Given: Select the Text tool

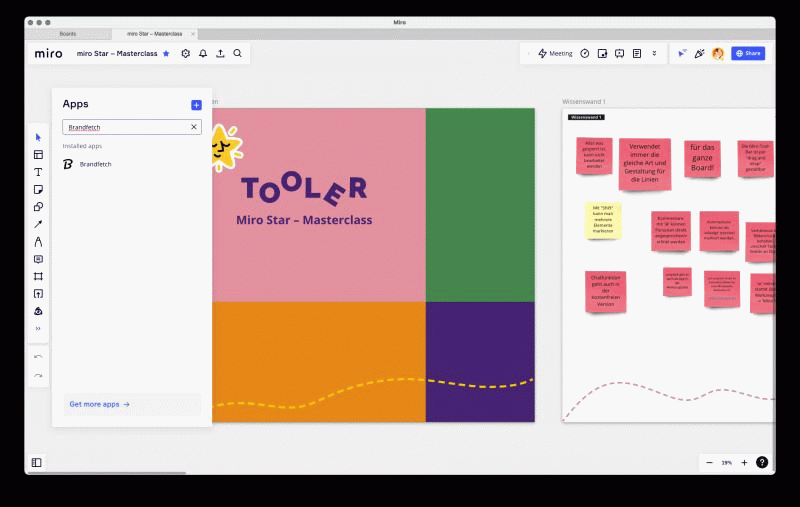Looking at the screenshot, I should [38, 172].
